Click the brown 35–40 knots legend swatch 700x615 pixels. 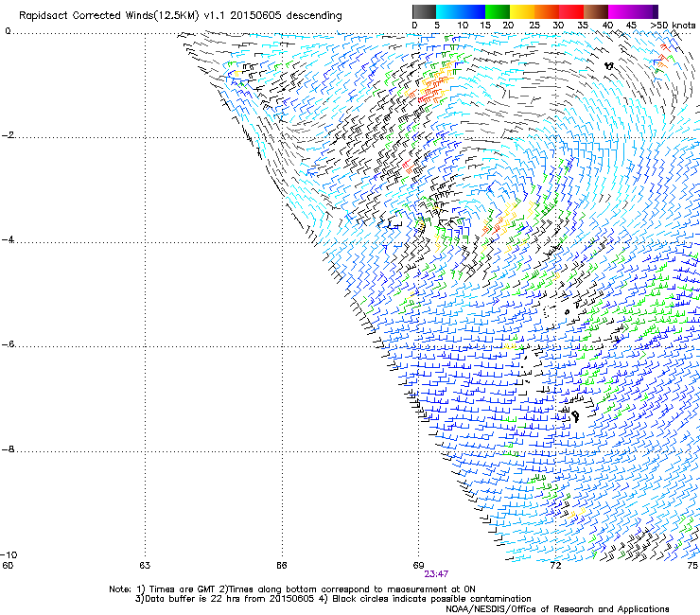(x=596, y=11)
